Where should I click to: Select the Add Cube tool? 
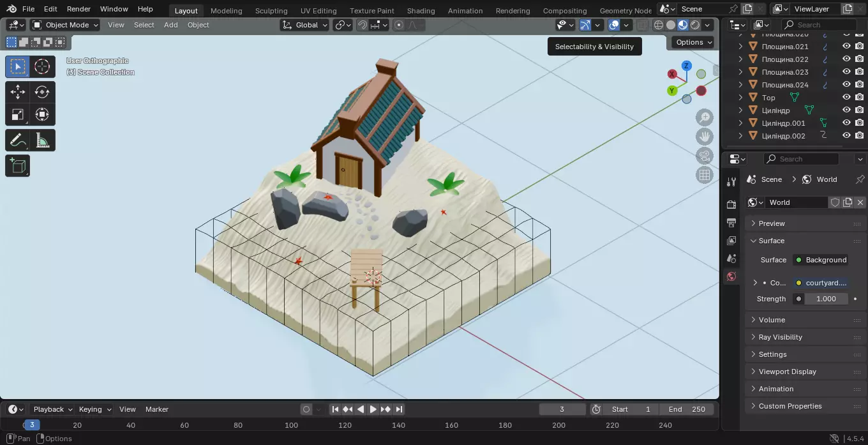(18, 166)
